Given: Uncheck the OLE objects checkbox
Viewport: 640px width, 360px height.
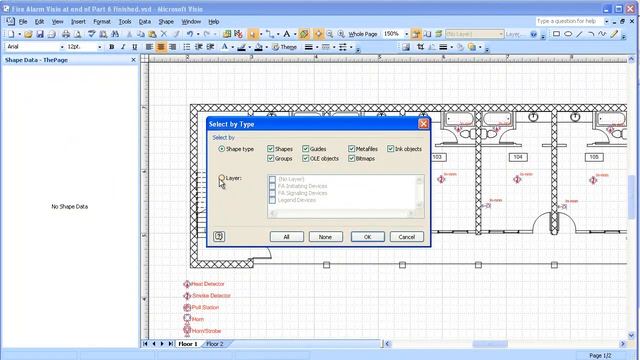Looking at the screenshot, I should (305, 158).
